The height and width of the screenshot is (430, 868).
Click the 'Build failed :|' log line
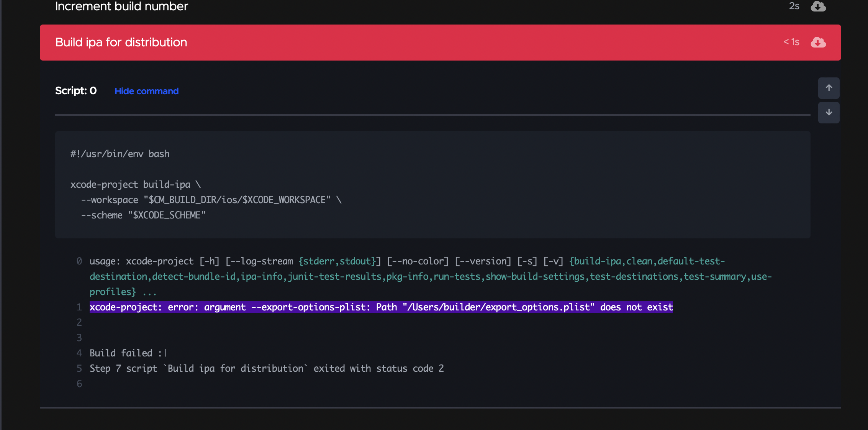click(128, 353)
